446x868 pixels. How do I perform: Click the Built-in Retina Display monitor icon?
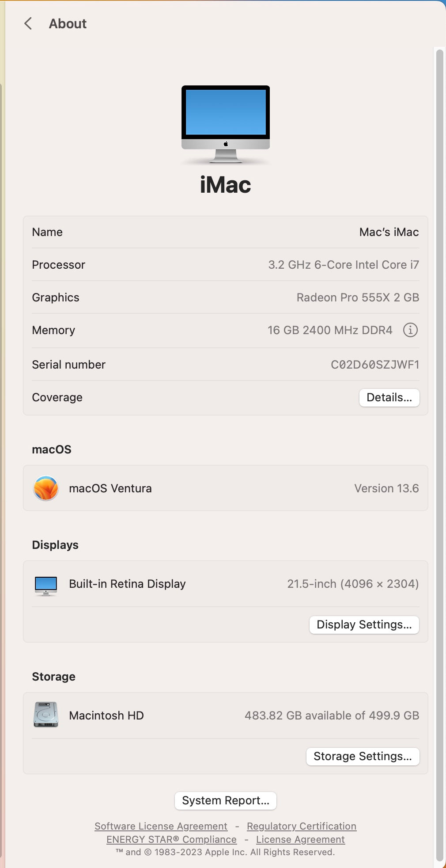(x=46, y=585)
